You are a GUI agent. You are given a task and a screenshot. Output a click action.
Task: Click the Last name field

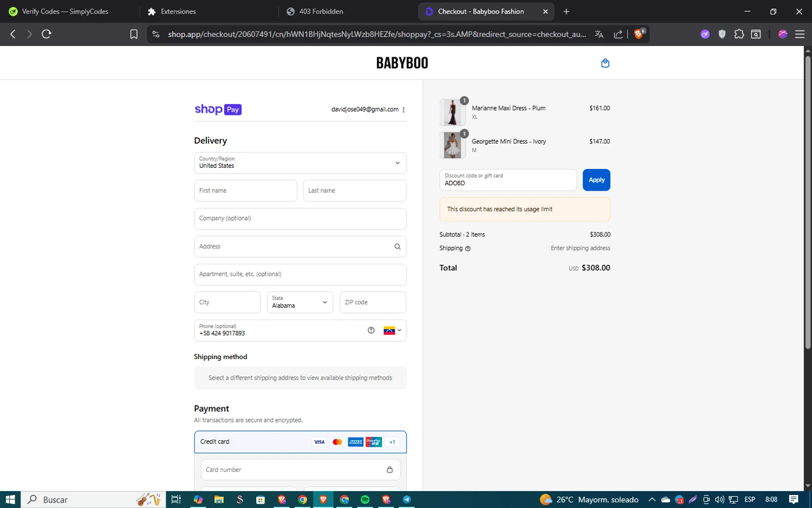tap(355, 191)
